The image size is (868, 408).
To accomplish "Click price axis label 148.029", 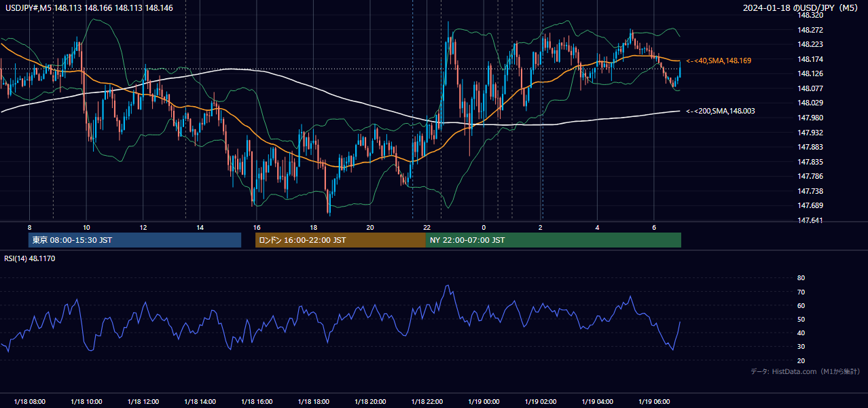I will (810, 103).
